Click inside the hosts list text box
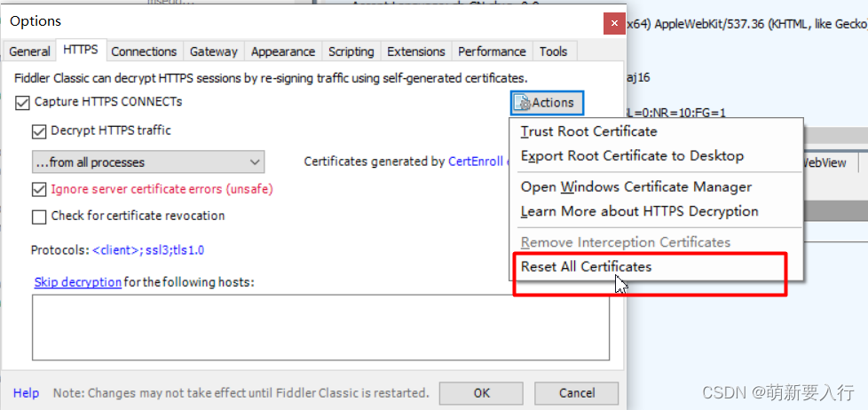This screenshot has width=868, height=410. tap(320, 327)
